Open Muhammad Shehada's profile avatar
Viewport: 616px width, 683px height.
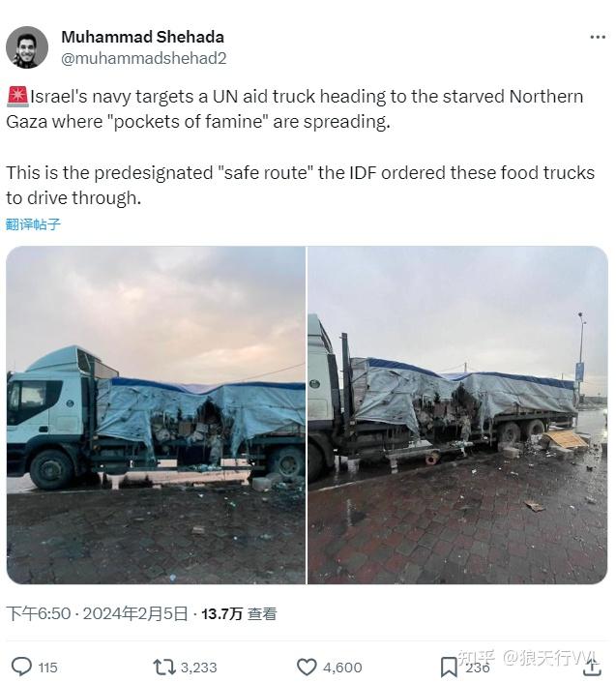point(27,47)
